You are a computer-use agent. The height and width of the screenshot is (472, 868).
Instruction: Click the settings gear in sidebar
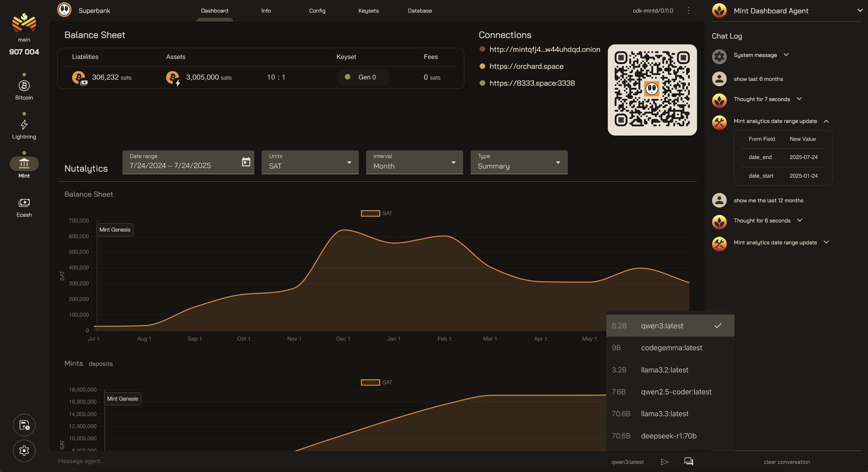click(24, 450)
